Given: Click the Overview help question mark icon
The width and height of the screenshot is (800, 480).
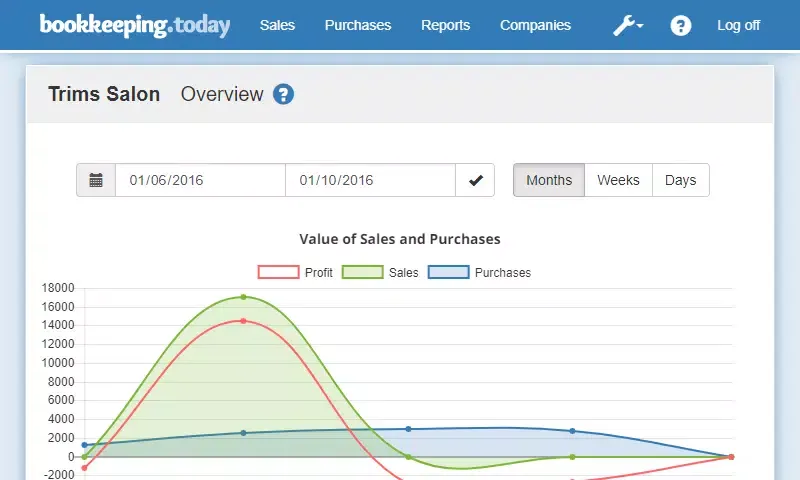Looking at the screenshot, I should (283, 94).
